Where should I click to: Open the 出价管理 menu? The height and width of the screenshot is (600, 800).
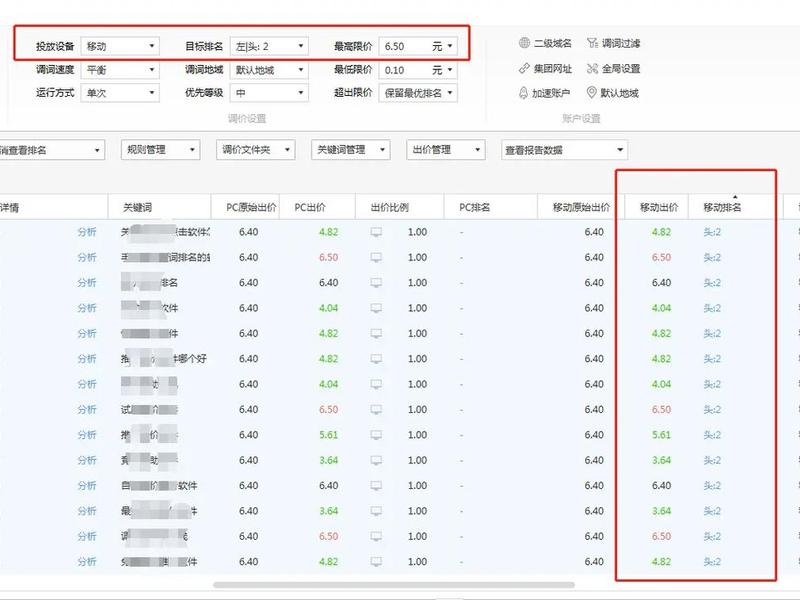(446, 149)
